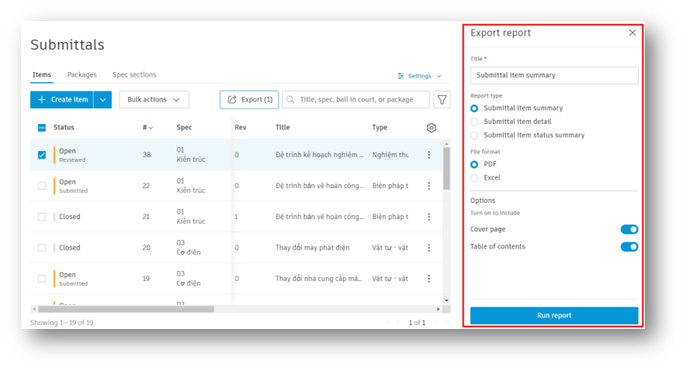Choose PDF file format
This screenshot has width=687, height=371.
pos(474,165)
